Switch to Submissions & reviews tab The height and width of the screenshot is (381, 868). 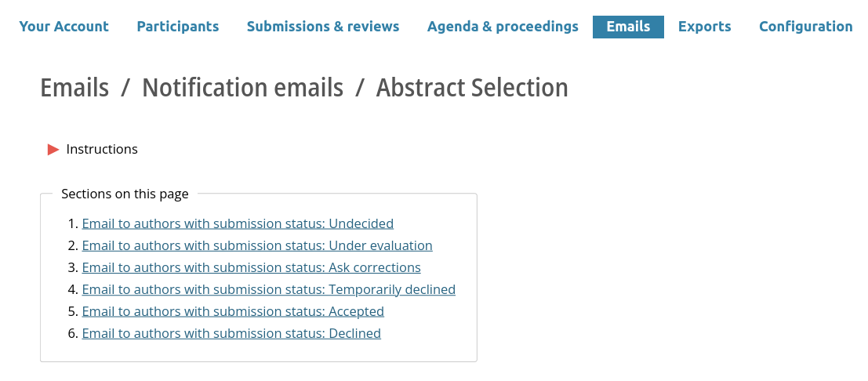click(x=323, y=27)
